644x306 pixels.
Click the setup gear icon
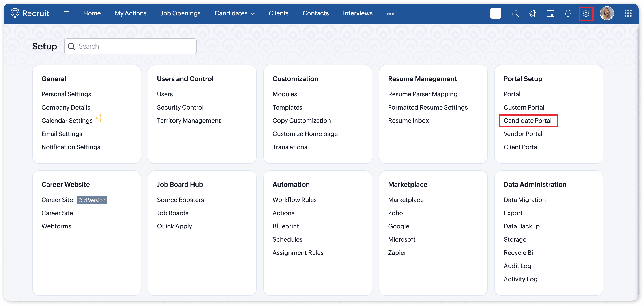coord(586,13)
